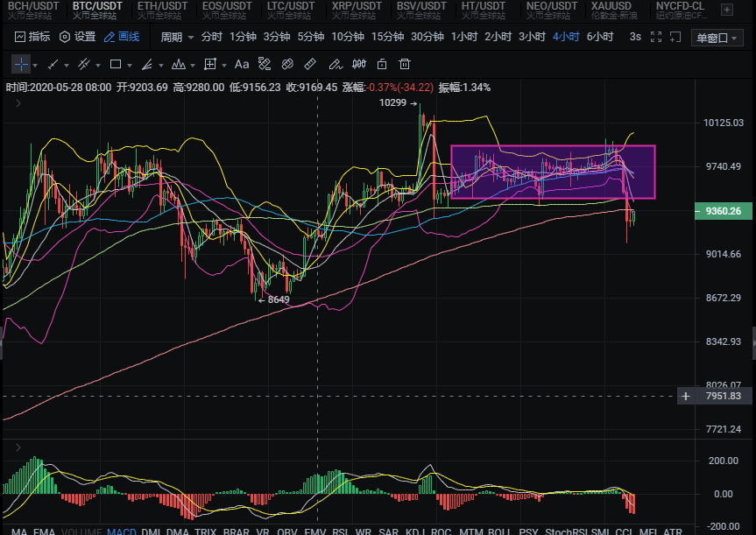Select the trend line drawing tool
Viewport: 756px width, 535px height.
(x=53, y=64)
